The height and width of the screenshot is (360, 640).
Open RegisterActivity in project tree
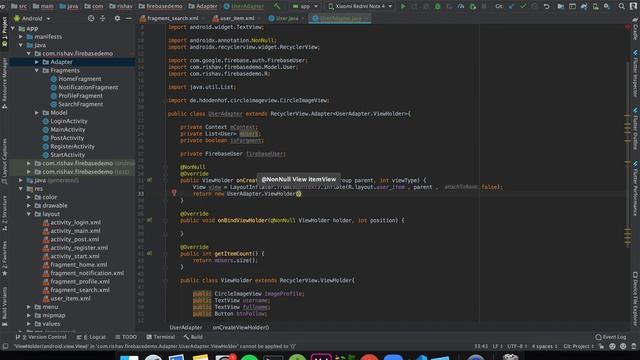(x=69, y=147)
